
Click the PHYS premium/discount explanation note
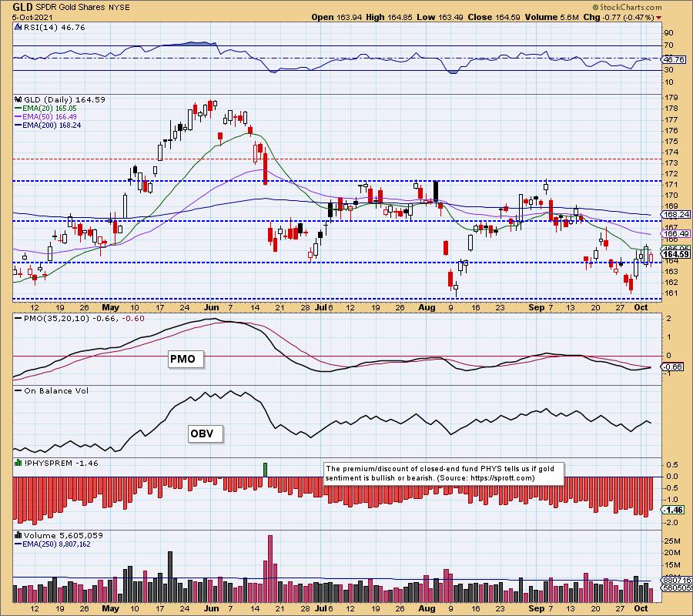[x=444, y=474]
